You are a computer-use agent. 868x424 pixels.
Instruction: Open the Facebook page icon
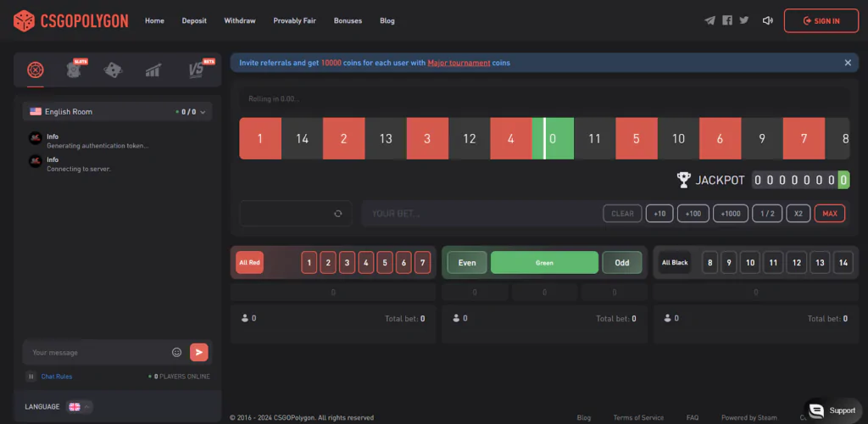(727, 20)
